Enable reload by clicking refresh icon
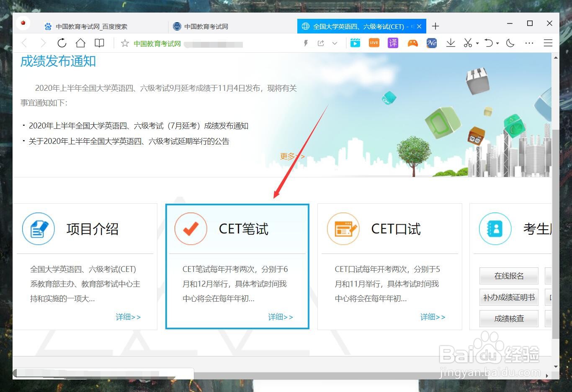This screenshot has width=572, height=392. coord(62,43)
